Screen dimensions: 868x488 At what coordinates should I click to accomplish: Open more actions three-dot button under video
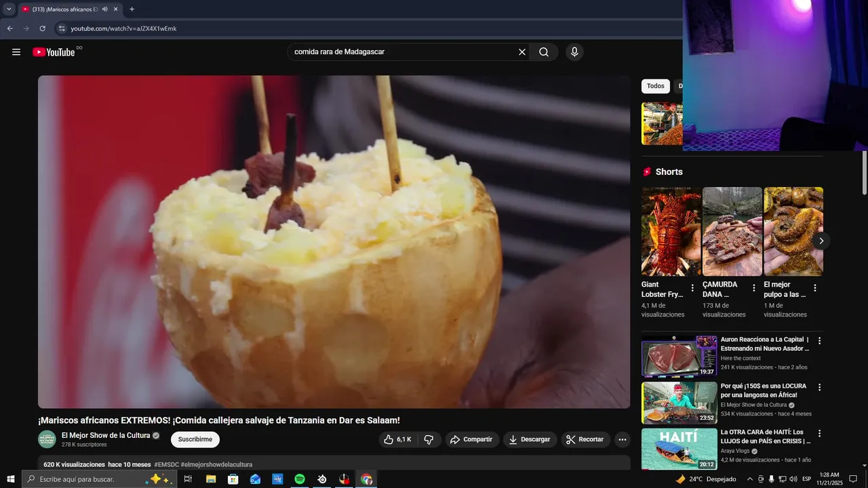pyautogui.click(x=623, y=439)
